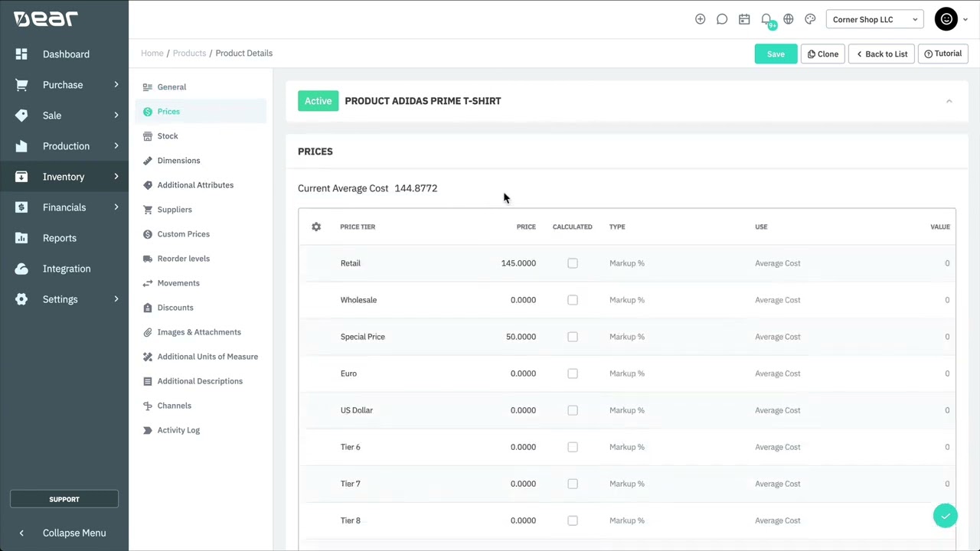Go to Products breadcrumb link

[189, 54]
